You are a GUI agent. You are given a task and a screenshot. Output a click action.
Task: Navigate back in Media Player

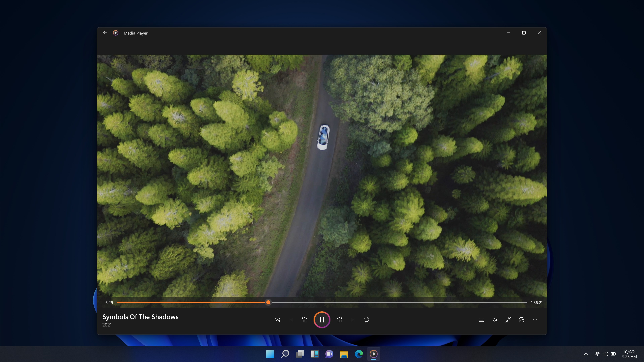pyautogui.click(x=105, y=33)
